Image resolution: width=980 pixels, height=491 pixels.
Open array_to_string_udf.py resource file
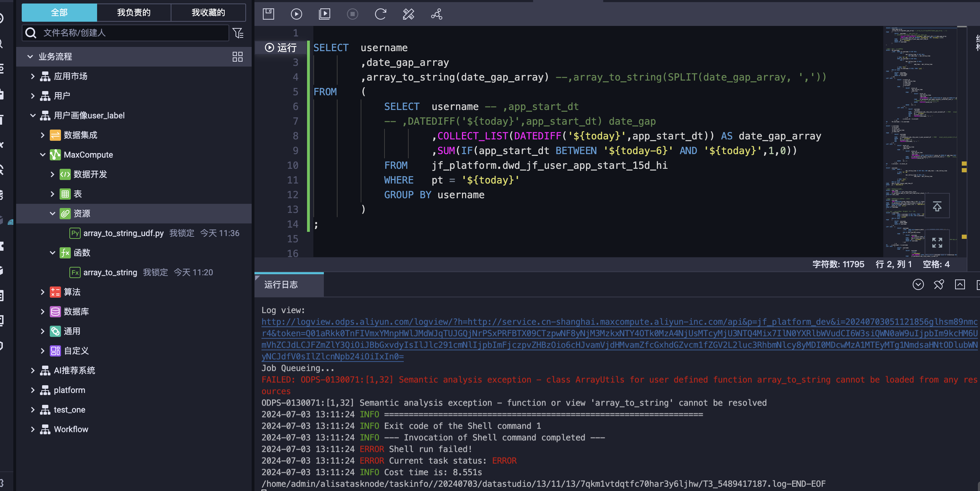tap(123, 233)
